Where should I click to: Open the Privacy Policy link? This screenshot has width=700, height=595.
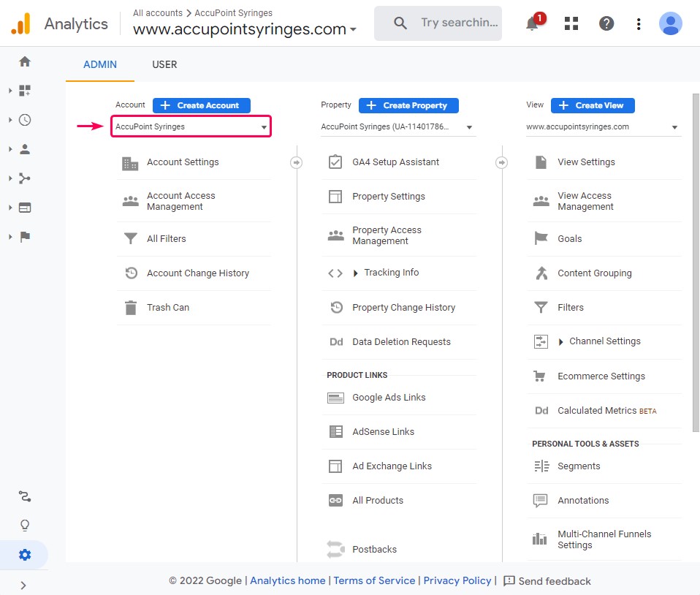click(x=457, y=580)
